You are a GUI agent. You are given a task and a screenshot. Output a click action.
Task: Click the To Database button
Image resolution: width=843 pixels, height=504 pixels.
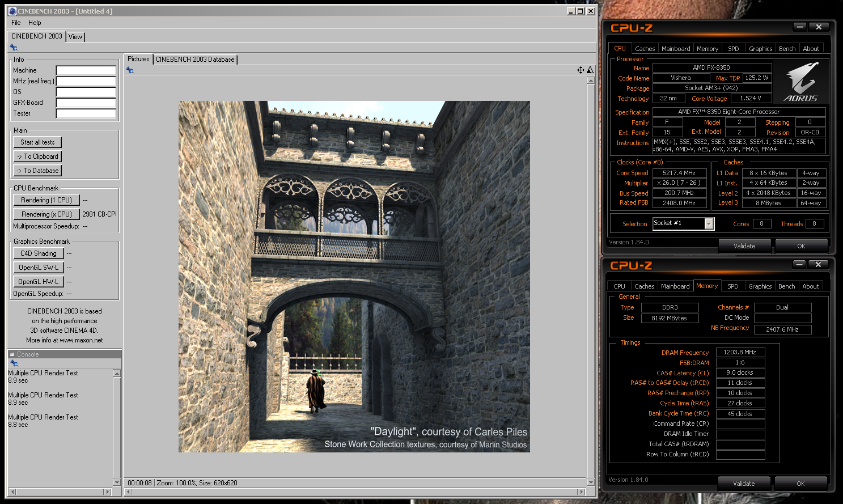pyautogui.click(x=37, y=171)
